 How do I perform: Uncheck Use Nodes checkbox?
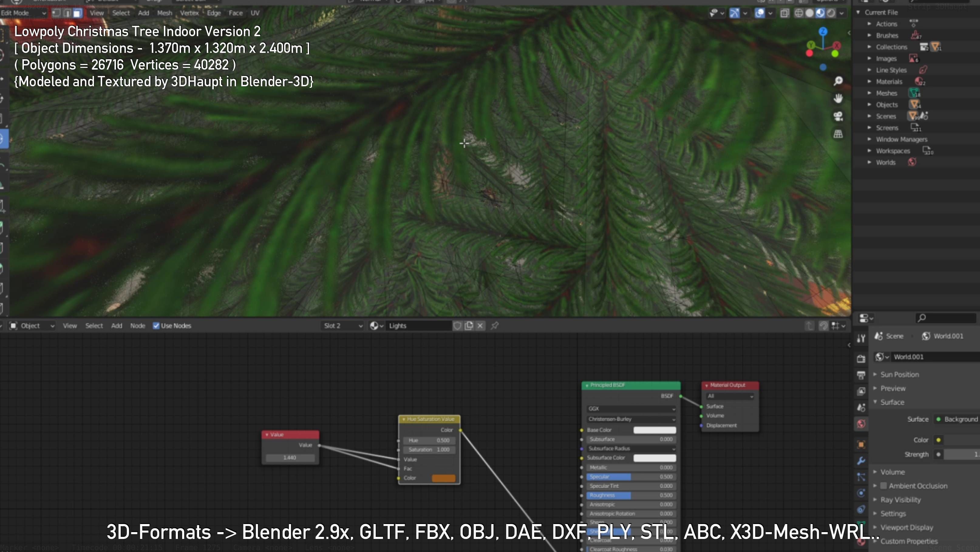pyautogui.click(x=156, y=326)
